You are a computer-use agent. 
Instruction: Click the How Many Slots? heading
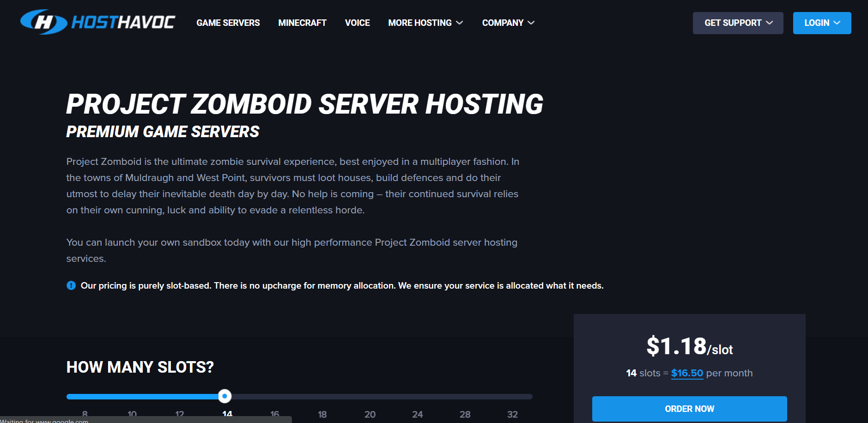pyautogui.click(x=140, y=367)
